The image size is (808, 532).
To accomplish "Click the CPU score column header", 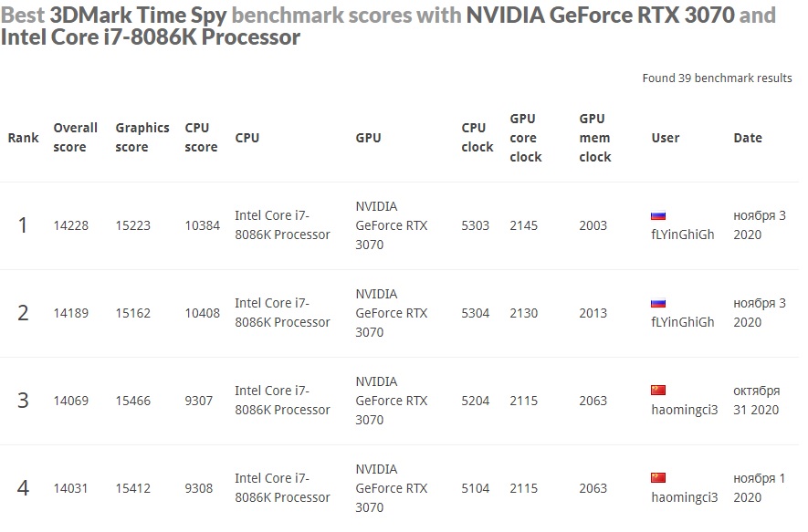I will tap(201, 138).
